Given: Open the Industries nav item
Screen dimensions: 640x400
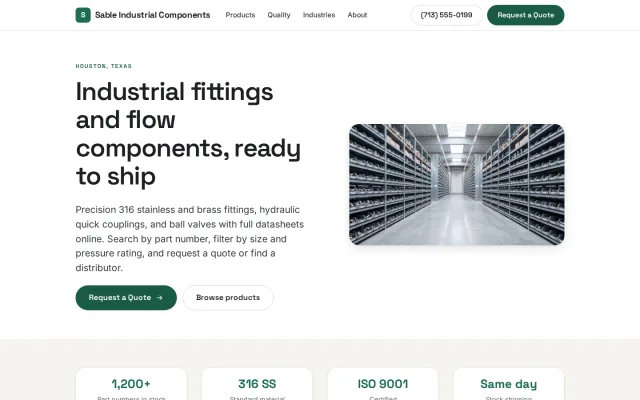Looking at the screenshot, I should 319,15.
